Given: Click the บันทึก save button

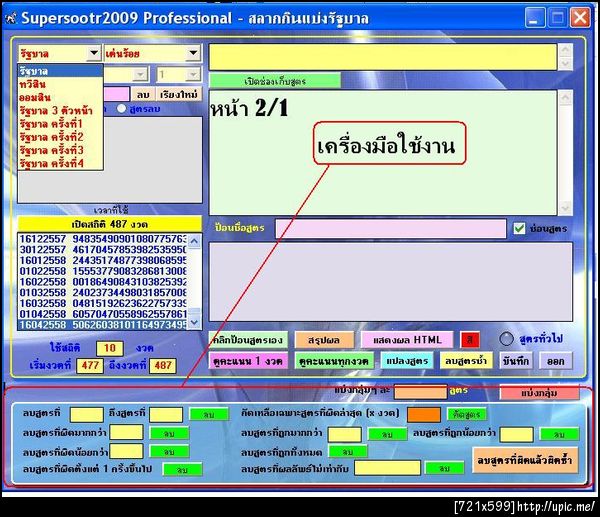Looking at the screenshot, I should [x=516, y=361].
